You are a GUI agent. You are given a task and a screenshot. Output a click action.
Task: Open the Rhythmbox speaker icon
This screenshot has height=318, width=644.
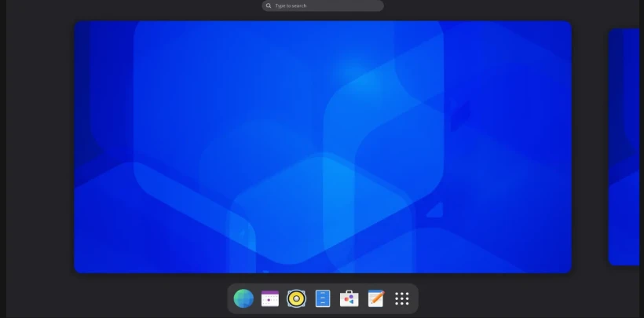pyautogui.click(x=296, y=298)
